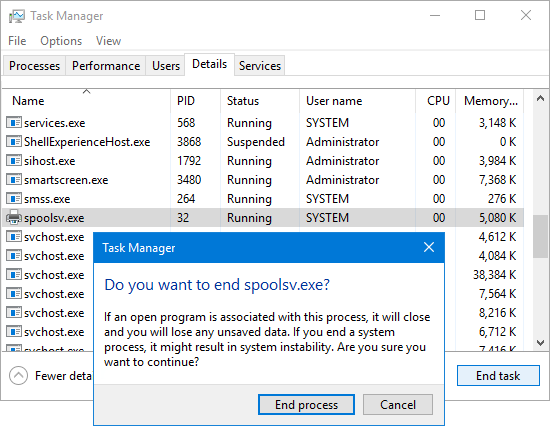Close the Task Manager confirmation dialog

point(429,247)
